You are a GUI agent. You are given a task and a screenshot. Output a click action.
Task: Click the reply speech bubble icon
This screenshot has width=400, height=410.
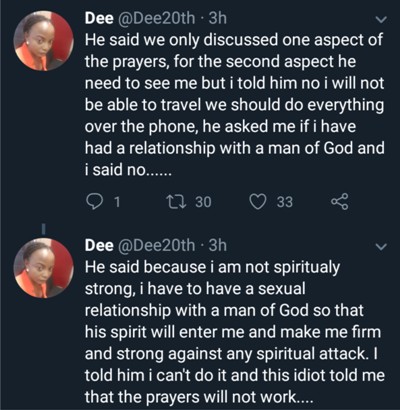coord(94,202)
